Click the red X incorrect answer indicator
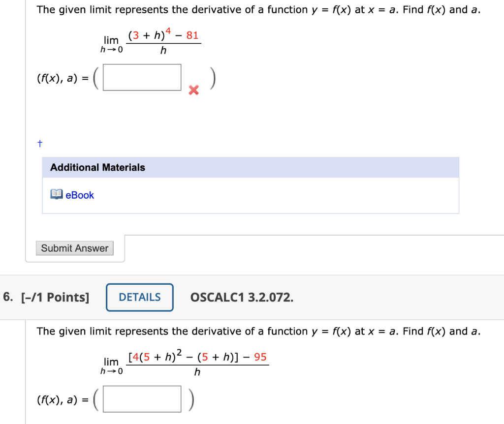This screenshot has height=424, width=504. point(193,91)
